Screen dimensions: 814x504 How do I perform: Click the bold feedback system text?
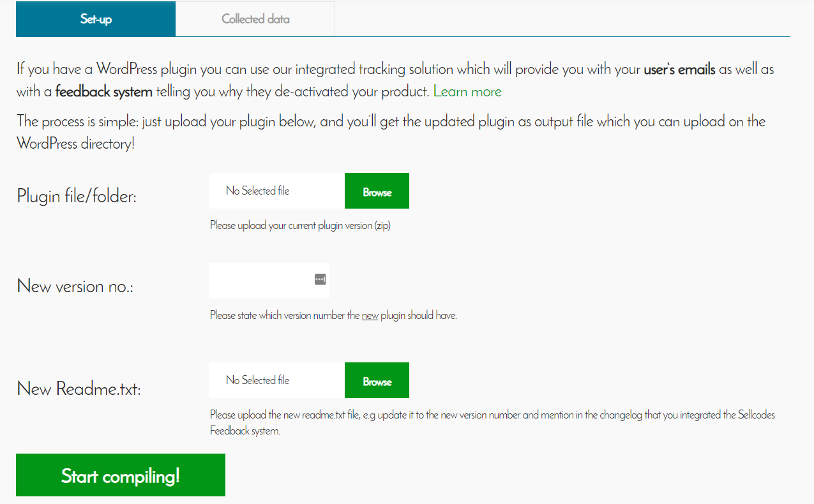pos(104,92)
